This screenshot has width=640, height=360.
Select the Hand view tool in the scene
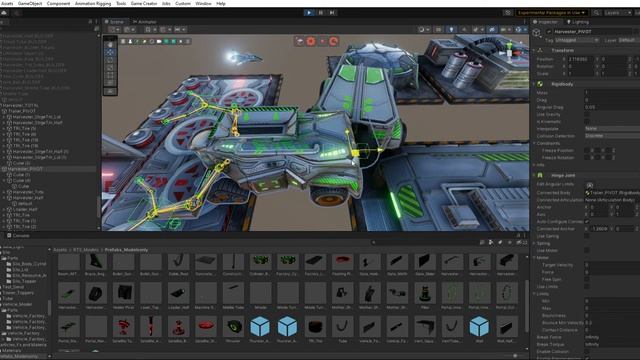pos(110,44)
